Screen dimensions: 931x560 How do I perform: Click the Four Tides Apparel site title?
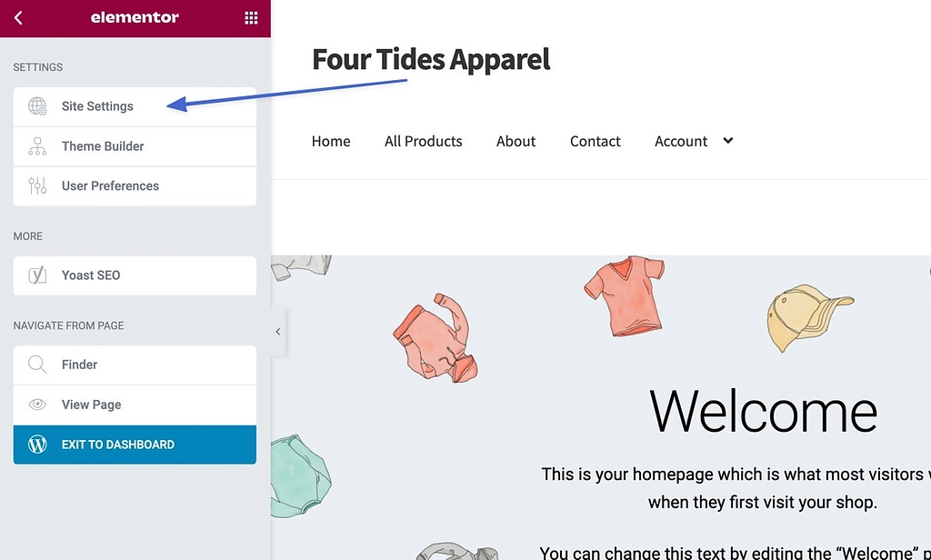pyautogui.click(x=431, y=60)
